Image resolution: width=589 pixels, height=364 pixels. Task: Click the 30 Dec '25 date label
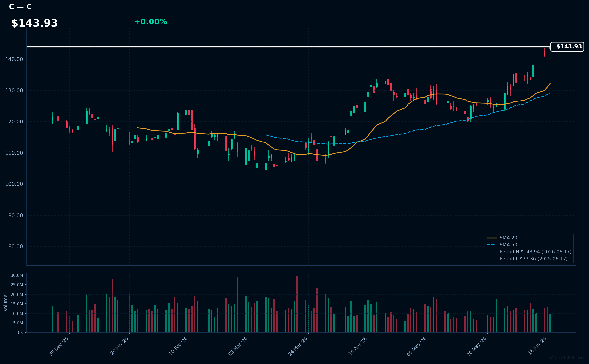59,346
